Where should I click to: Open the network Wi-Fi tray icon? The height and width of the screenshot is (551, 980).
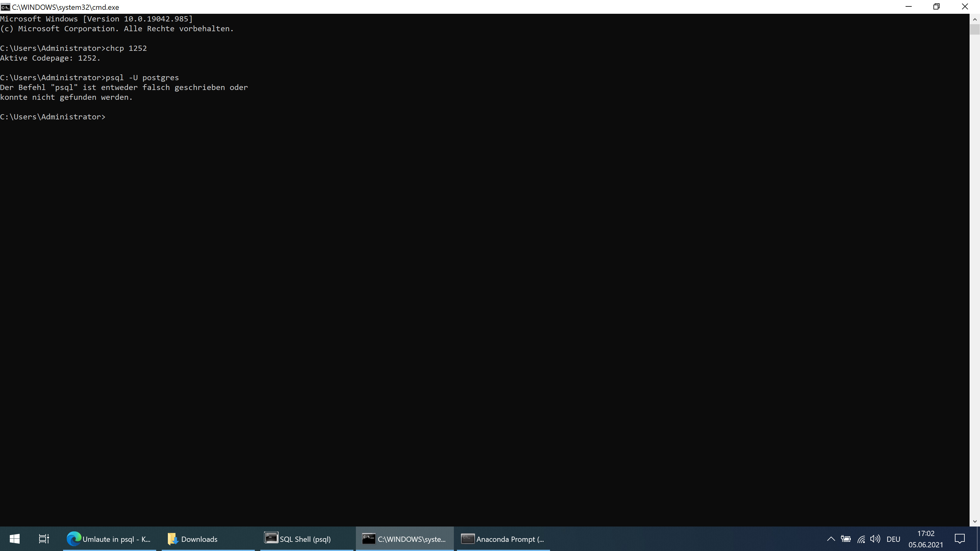(861, 539)
